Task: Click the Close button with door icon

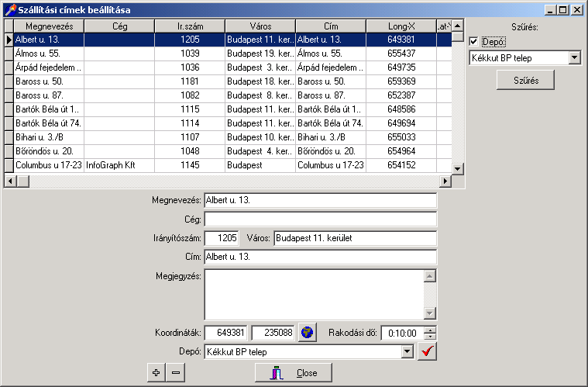Action: point(294,373)
